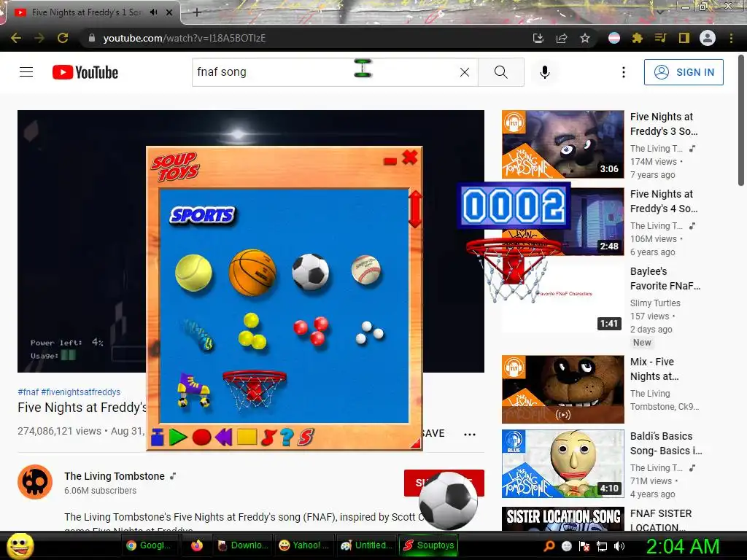Viewport: 747px width, 560px height.
Task: Go back in the browser
Action: pyautogui.click(x=16, y=38)
